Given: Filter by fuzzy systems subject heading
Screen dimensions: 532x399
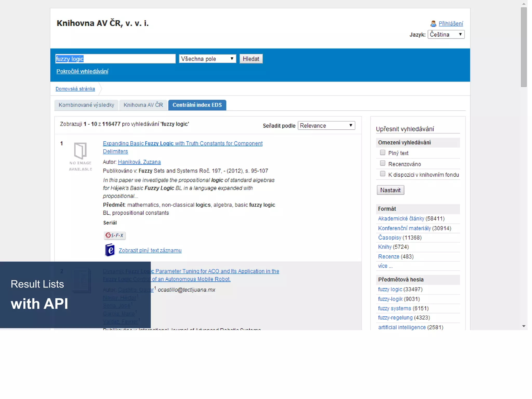Looking at the screenshot, I should (395, 308).
